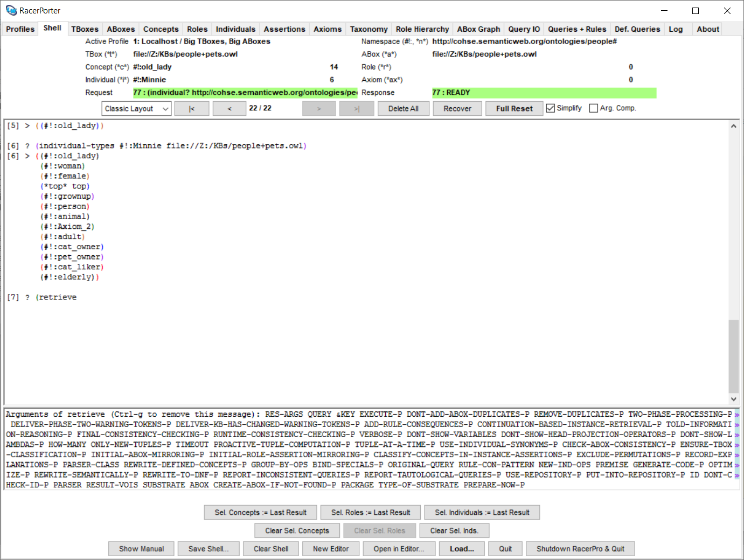Click '(#!:grownup)' result line
Image resolution: width=744 pixels, height=560 pixels.
67,197
